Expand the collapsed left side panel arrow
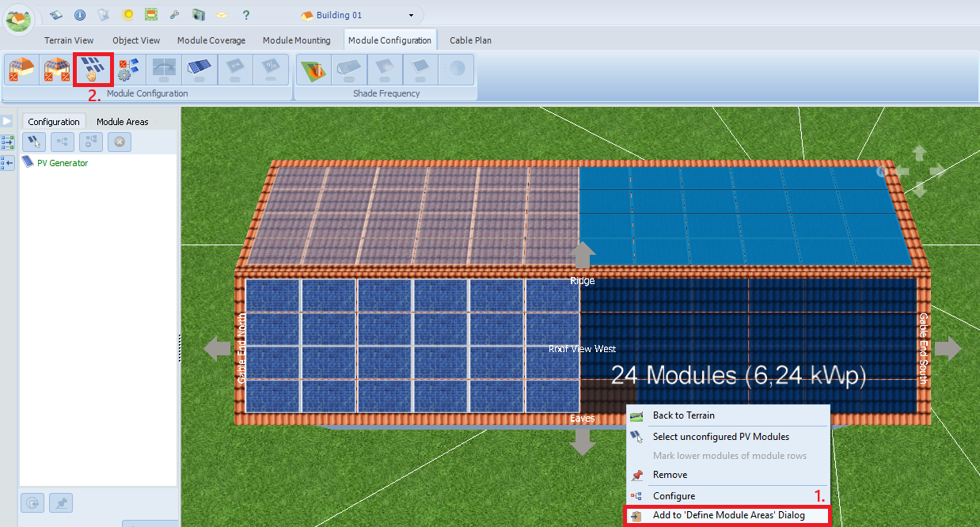The width and height of the screenshot is (980, 527). point(7,121)
